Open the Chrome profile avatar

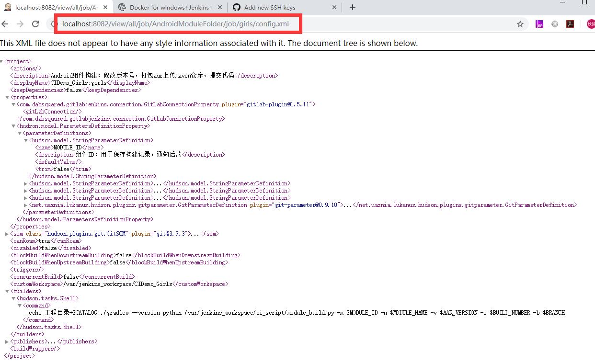[591, 24]
